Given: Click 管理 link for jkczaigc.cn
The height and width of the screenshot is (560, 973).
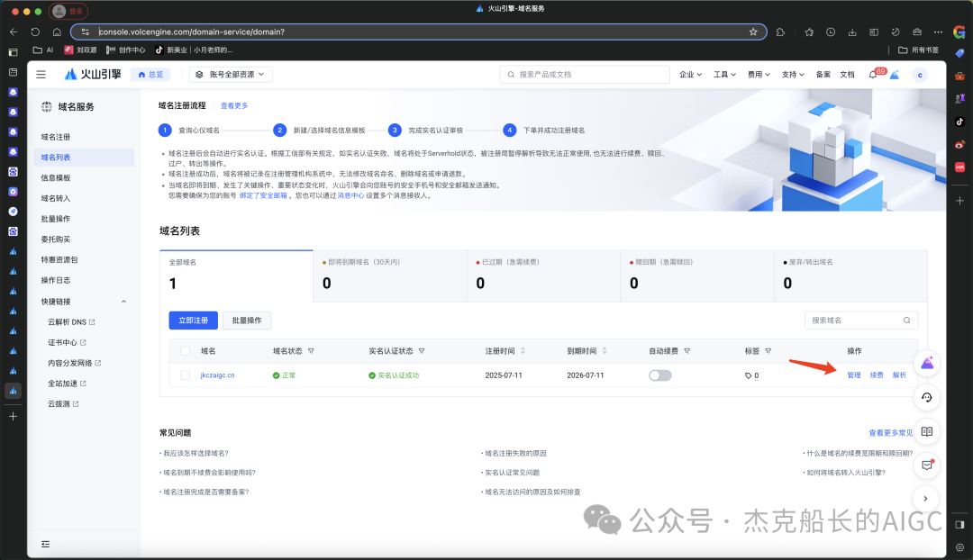Looking at the screenshot, I should click(x=854, y=375).
